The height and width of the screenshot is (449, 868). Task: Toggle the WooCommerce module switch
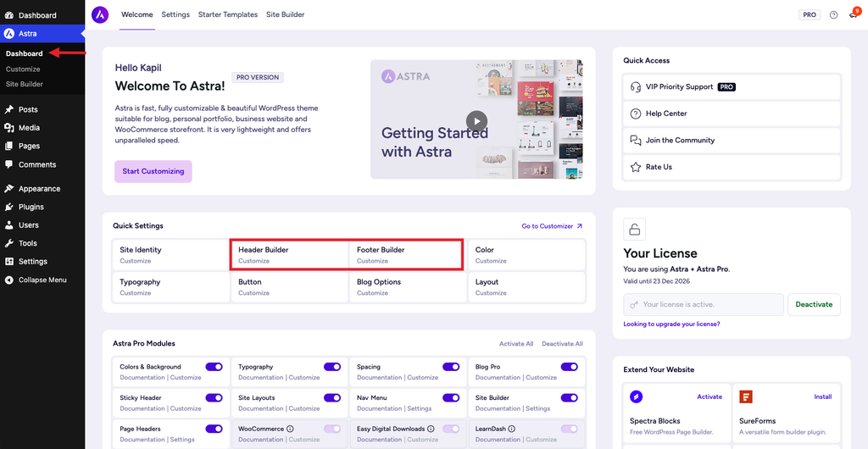332,429
